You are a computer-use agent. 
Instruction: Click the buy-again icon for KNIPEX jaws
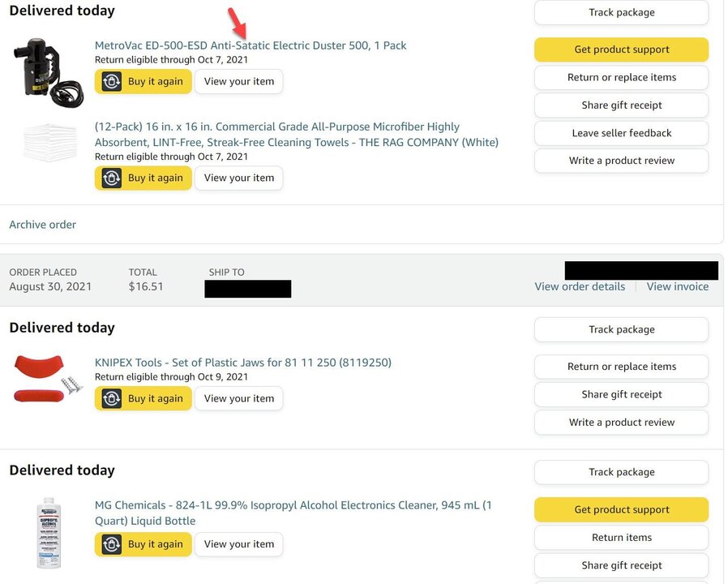112,399
